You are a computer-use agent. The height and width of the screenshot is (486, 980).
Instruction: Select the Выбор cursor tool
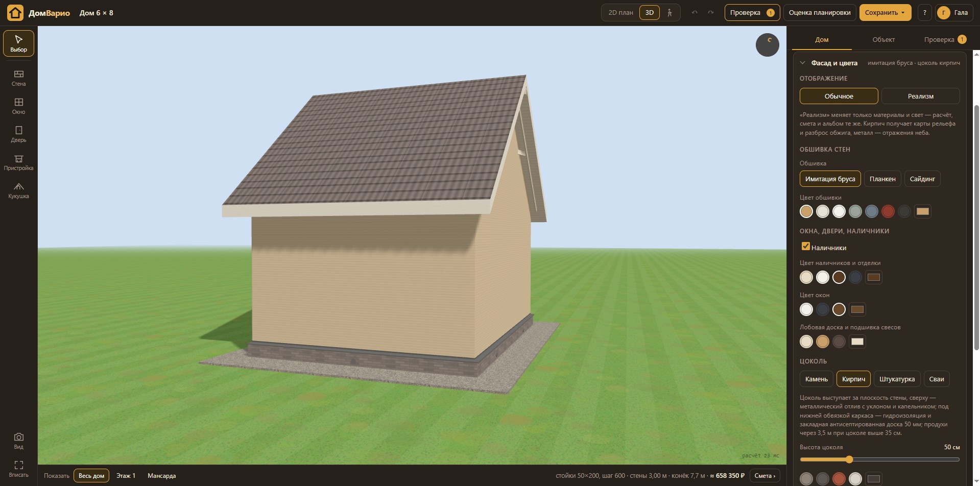point(18,43)
